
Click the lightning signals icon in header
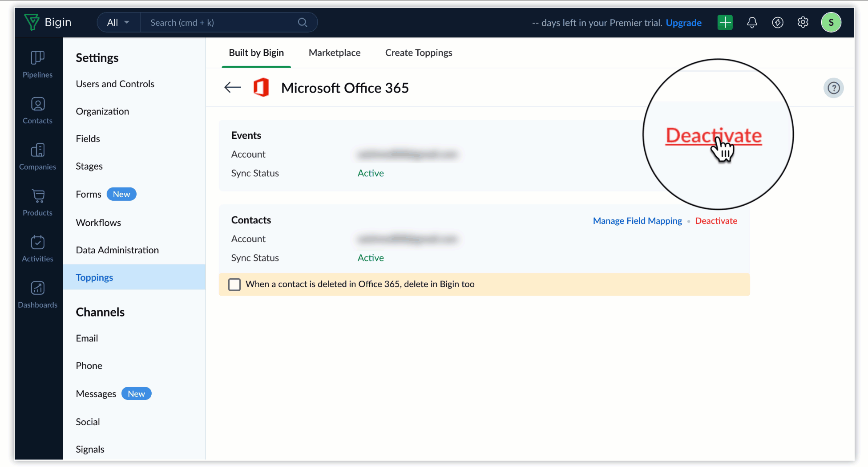point(778,22)
